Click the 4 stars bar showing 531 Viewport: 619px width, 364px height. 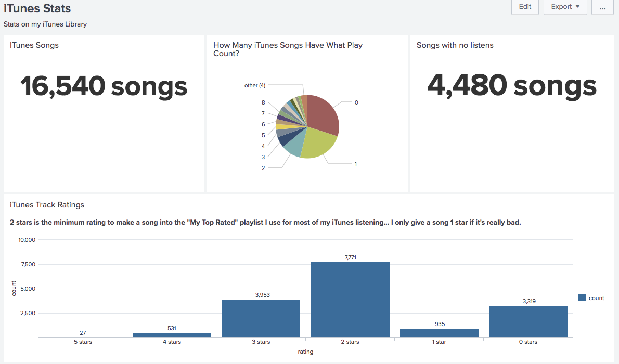[x=172, y=335]
